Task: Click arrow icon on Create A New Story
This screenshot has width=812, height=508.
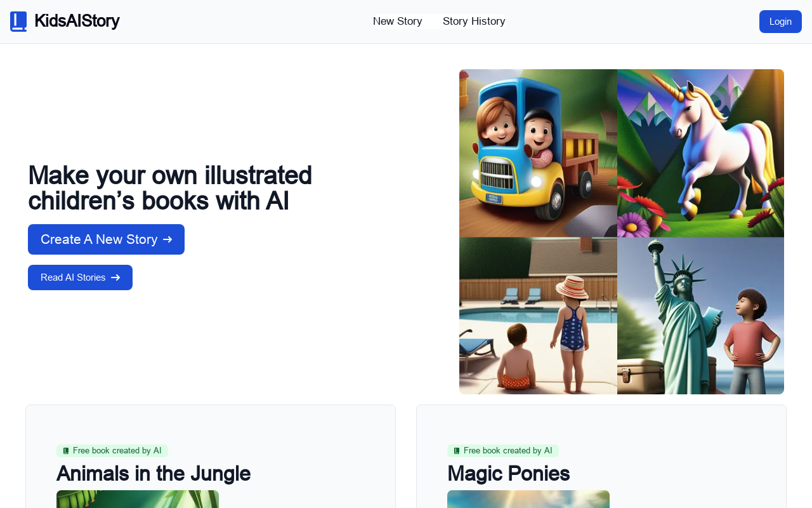Action: coord(167,239)
